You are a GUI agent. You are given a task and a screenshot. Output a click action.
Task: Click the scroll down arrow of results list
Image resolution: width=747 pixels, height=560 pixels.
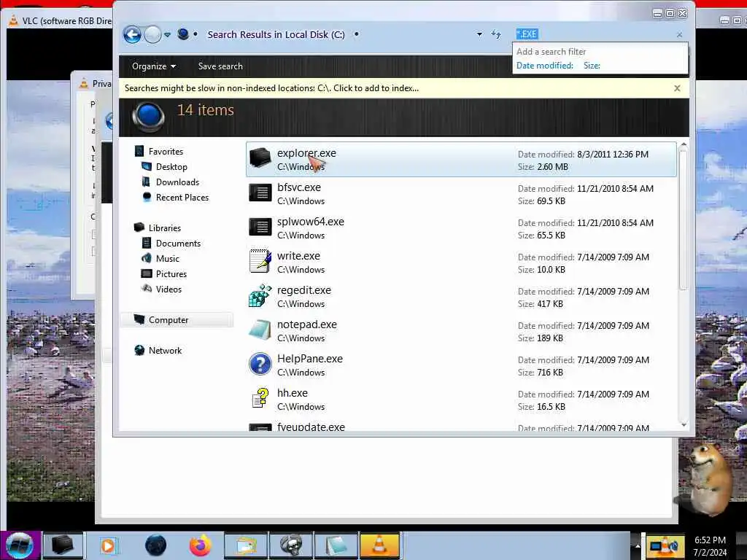coord(684,425)
